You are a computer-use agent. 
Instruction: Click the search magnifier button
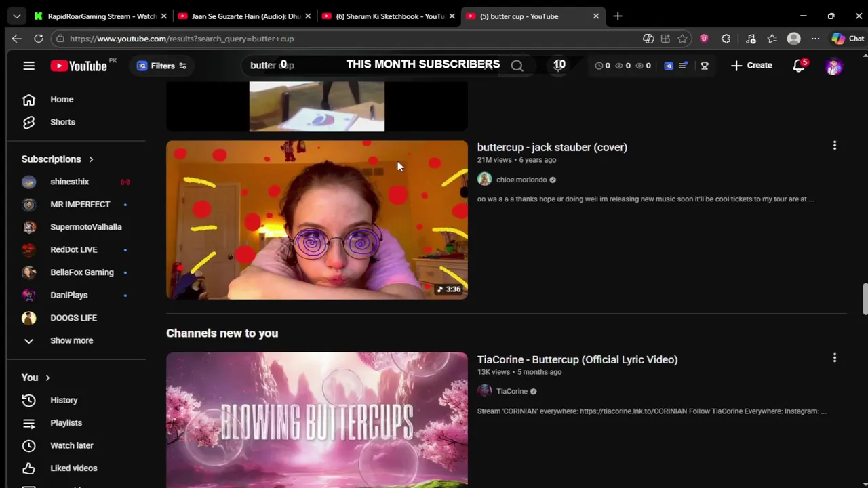click(517, 66)
